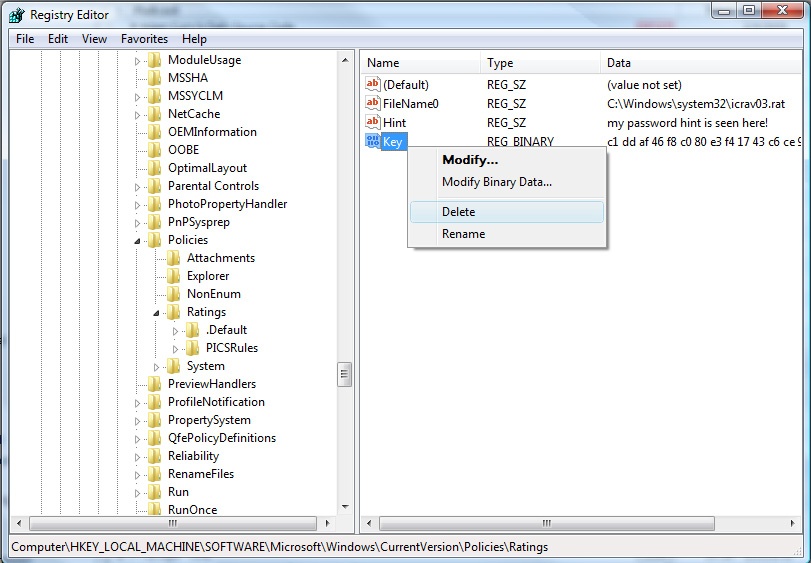Image resolution: width=811 pixels, height=563 pixels.
Task: Click the RunOnce folder icon
Action: click(154, 509)
